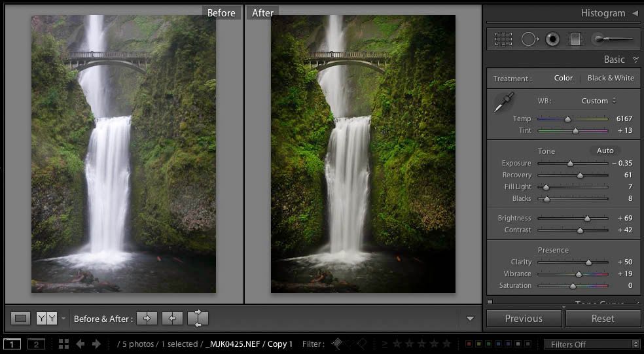Filter by red color label
This screenshot has height=354, width=644.
(469, 344)
